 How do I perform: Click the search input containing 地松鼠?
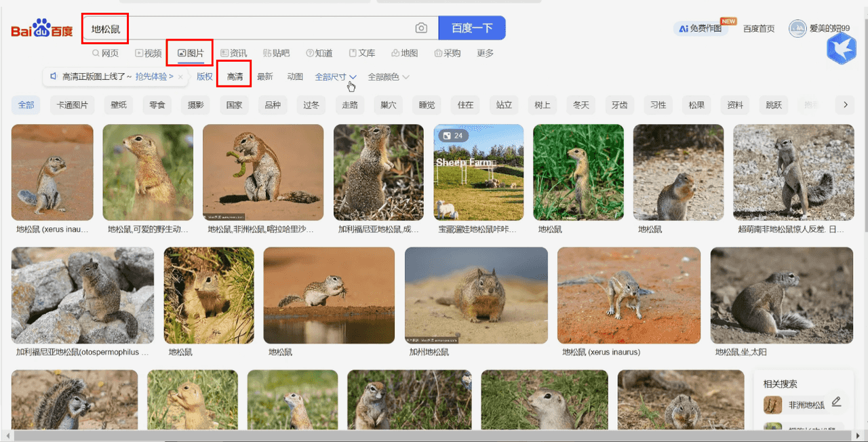[x=251, y=28]
